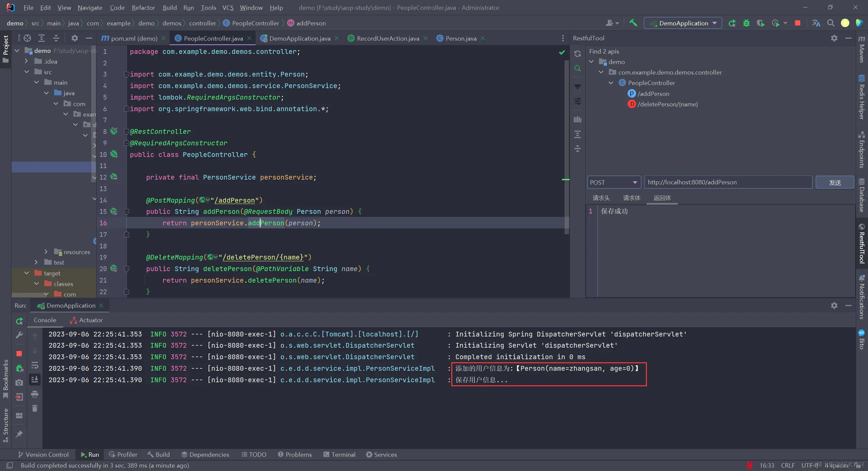Viewport: 868px width, 471px height.
Task: Rerun DemoApplication in Run panel
Action: pos(19,321)
